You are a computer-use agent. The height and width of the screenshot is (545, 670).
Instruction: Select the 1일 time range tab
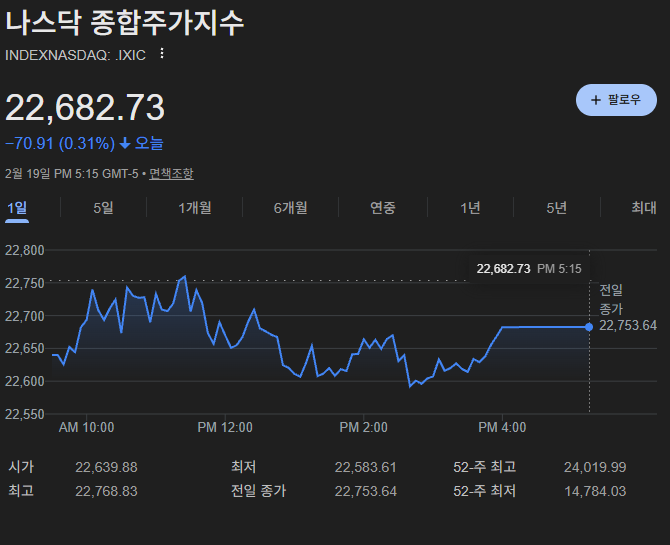click(x=17, y=208)
